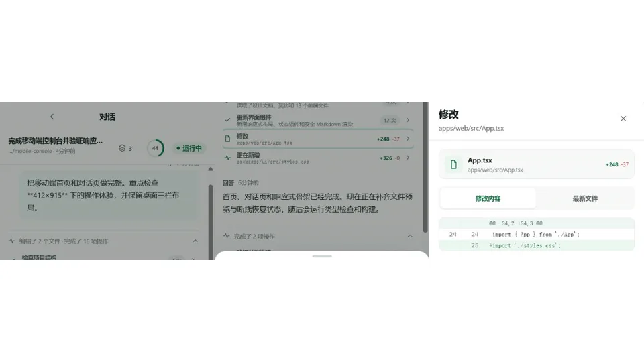644x362 pixels.
Task: Click the App.tsx file document icon in card
Action: pyautogui.click(x=453, y=165)
